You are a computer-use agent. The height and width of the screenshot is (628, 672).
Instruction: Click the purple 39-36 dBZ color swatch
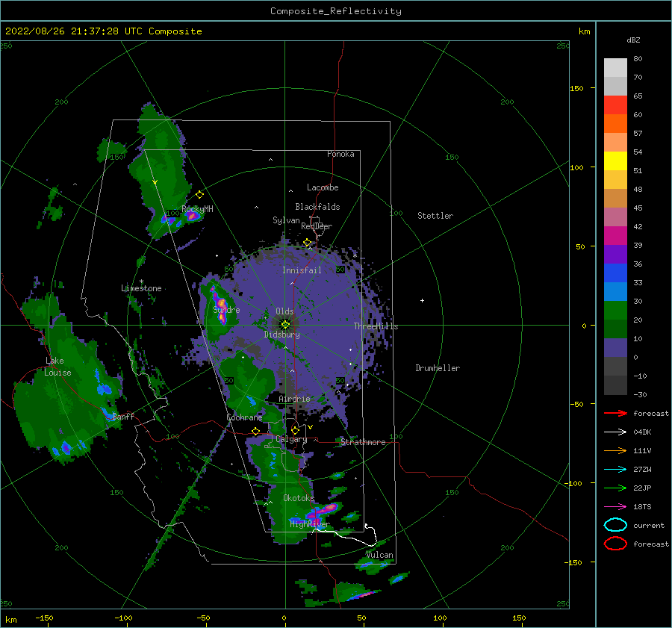(615, 255)
